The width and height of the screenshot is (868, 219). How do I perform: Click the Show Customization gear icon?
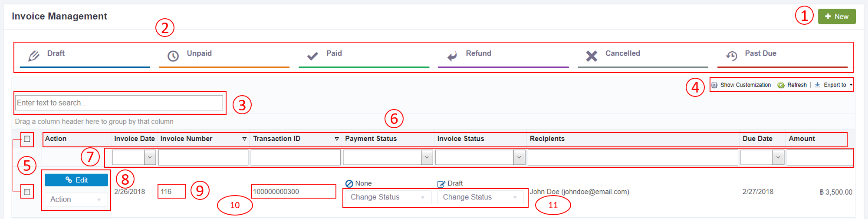[x=714, y=85]
